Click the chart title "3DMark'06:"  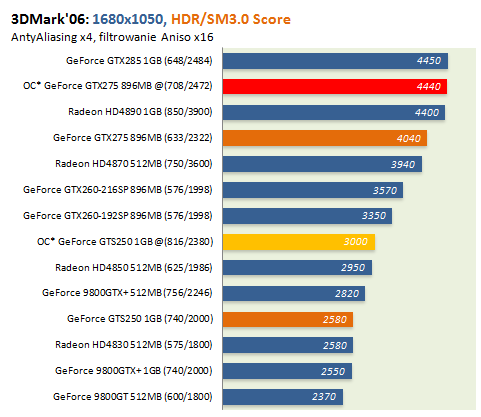pyautogui.click(x=50, y=19)
